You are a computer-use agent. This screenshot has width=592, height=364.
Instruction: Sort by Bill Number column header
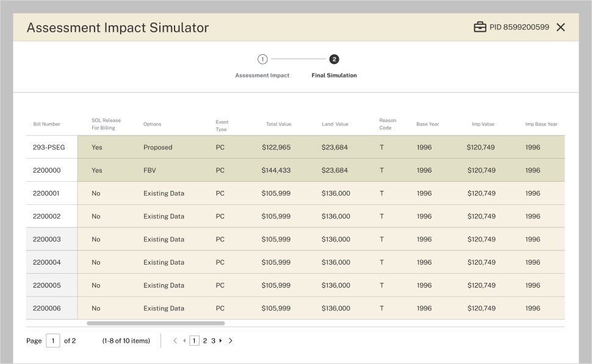pos(46,124)
